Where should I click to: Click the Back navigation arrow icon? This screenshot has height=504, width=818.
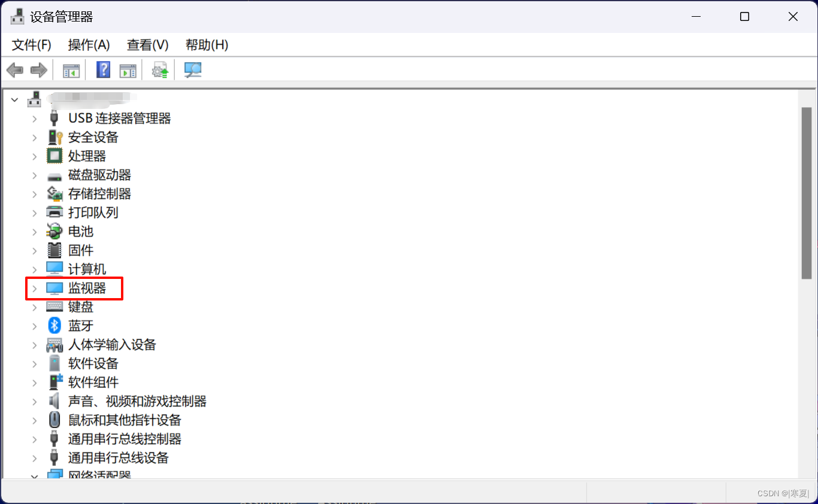(14, 69)
